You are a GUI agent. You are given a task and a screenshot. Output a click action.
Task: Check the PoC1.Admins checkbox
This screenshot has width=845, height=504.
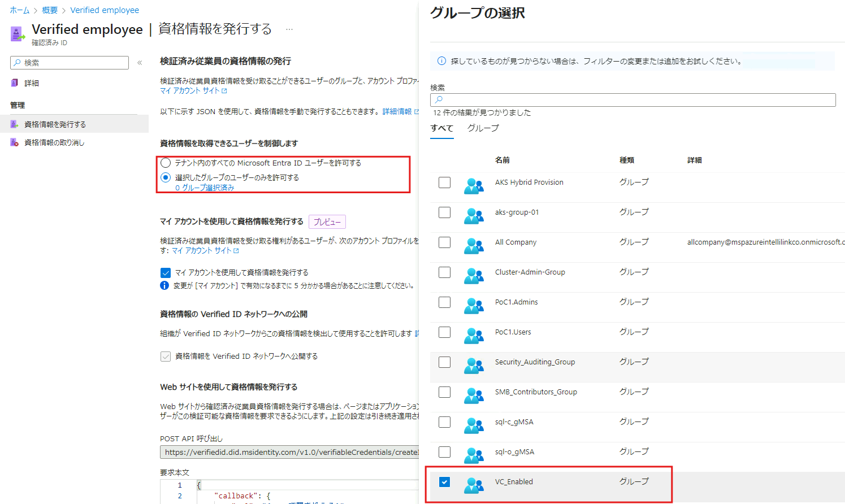coord(445,302)
